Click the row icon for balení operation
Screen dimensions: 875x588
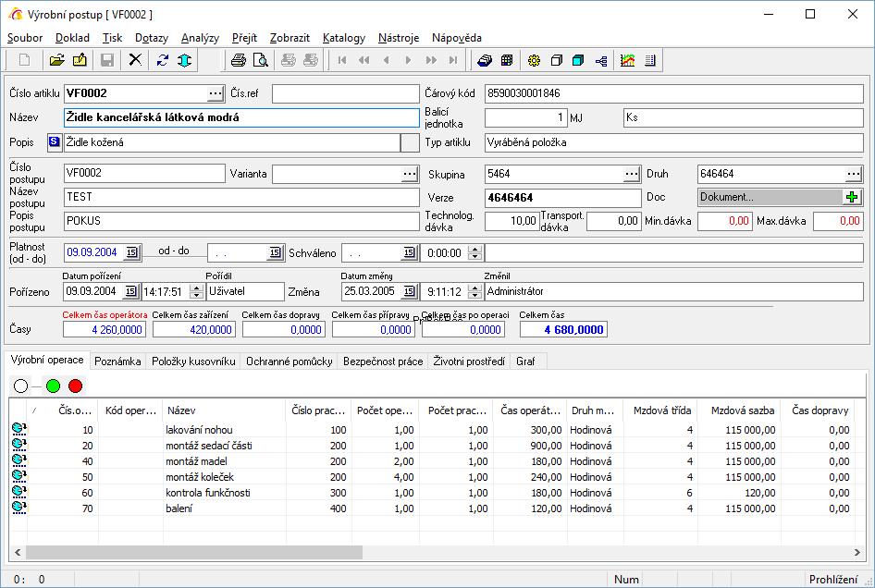click(18, 508)
